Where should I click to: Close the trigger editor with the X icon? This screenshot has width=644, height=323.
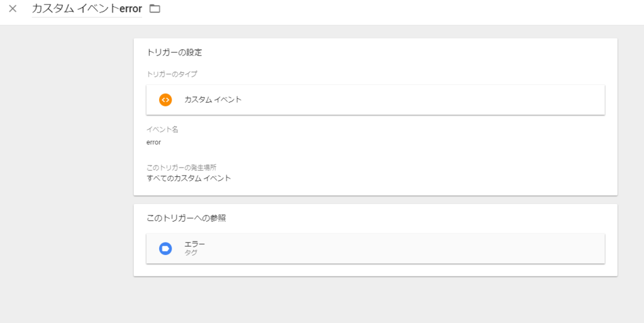[13, 9]
